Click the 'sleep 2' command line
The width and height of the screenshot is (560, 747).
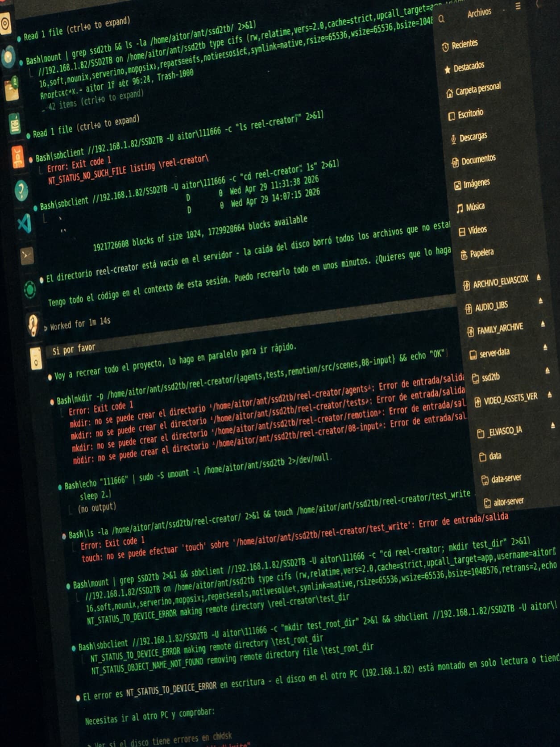pyautogui.click(x=95, y=495)
